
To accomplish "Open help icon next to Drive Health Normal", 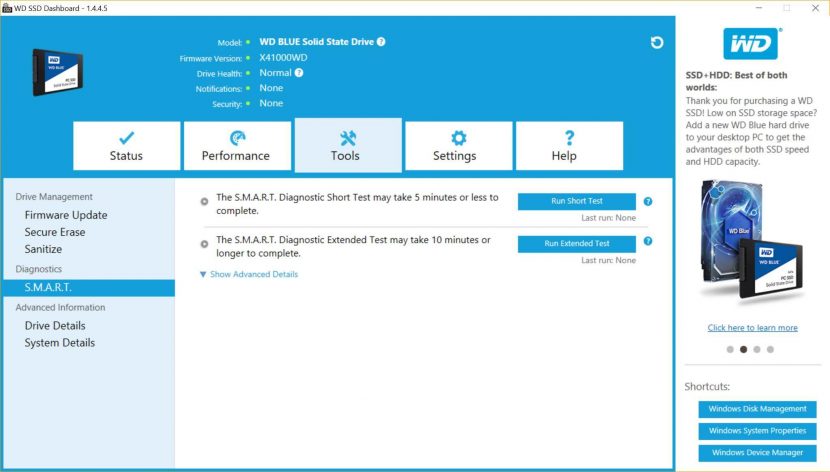I will pyautogui.click(x=299, y=73).
